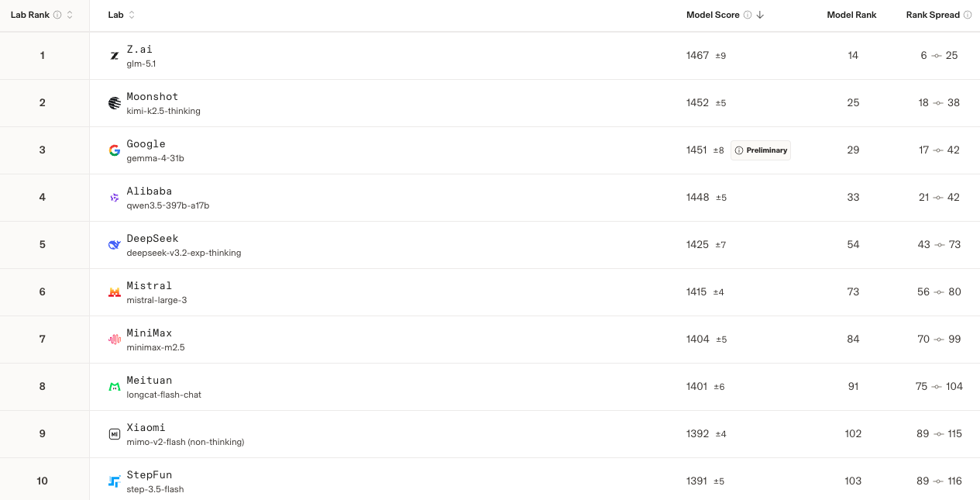
Task: Open the kimi-k2.5-thinking model entry
Action: [163, 111]
